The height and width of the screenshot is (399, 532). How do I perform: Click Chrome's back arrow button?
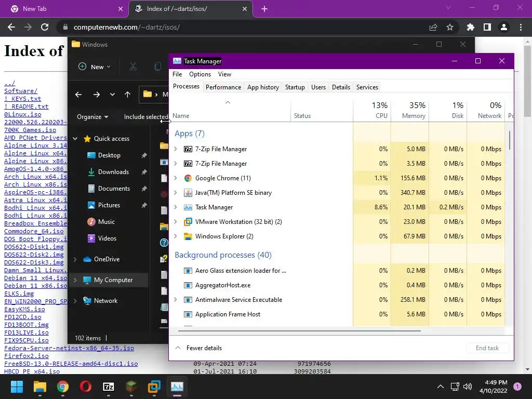point(11,27)
